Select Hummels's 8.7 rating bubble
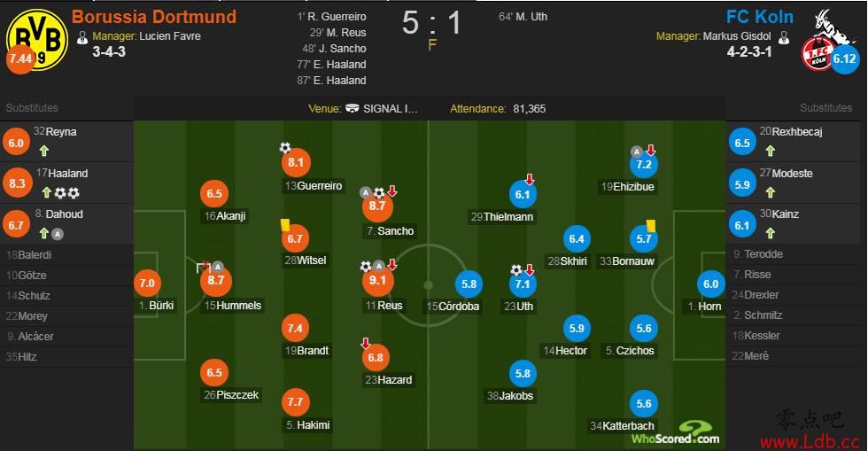This screenshot has height=451, width=868. tap(216, 280)
